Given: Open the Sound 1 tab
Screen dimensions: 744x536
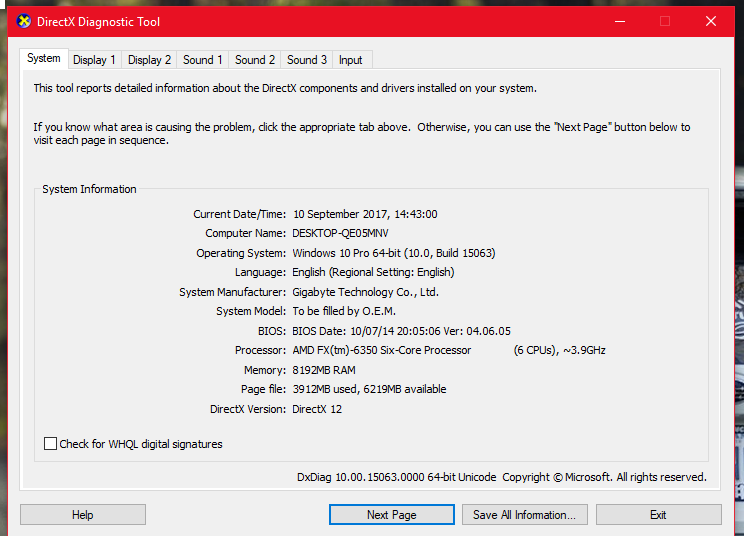Looking at the screenshot, I should click(203, 60).
